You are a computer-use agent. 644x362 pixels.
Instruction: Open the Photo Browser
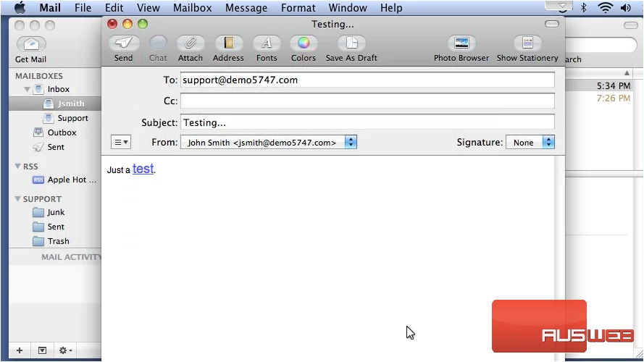461,49
